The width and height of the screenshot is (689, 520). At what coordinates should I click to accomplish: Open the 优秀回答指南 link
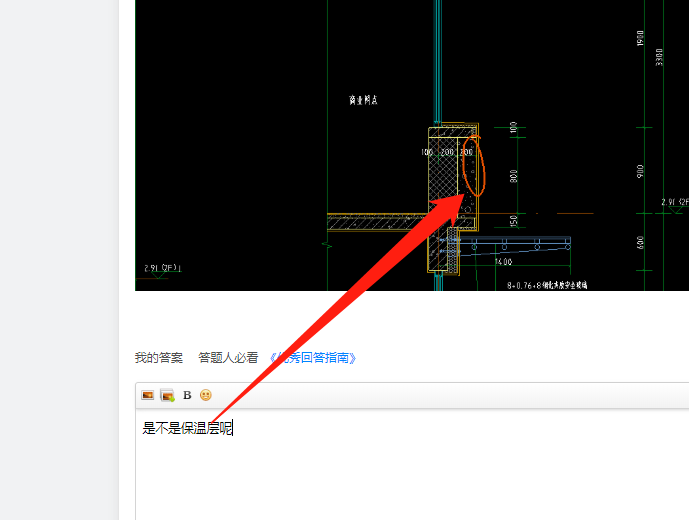313,358
